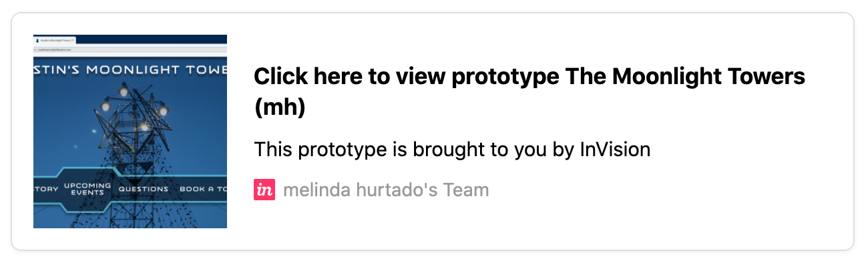Click the address bar inside the thumbnail
The image size is (868, 267).
pyautogui.click(x=130, y=49)
